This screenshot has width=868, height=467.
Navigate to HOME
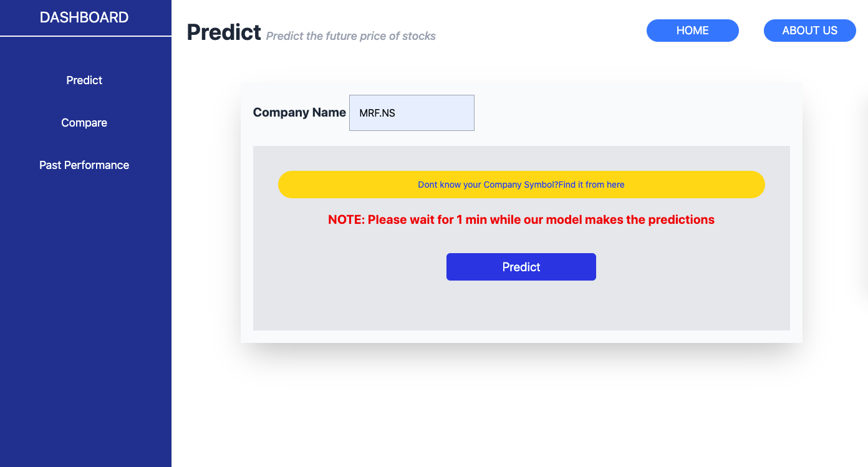pyautogui.click(x=692, y=30)
